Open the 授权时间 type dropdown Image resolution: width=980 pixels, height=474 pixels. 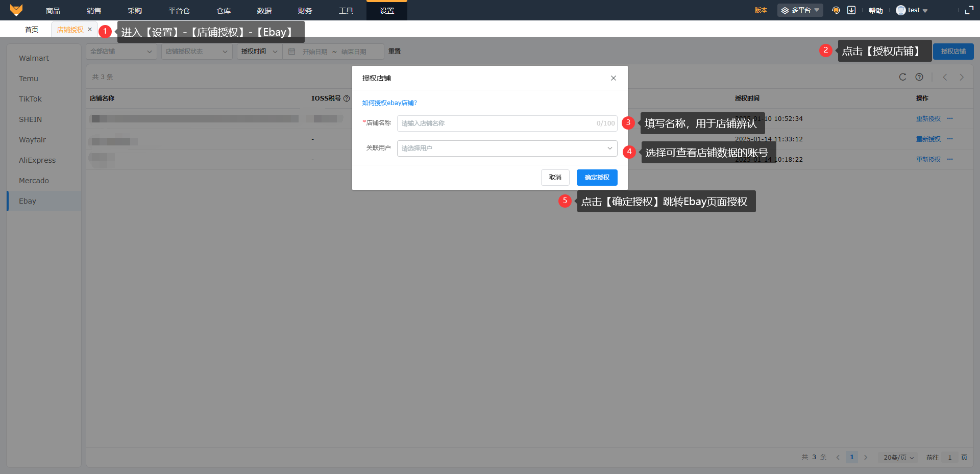tap(260, 52)
